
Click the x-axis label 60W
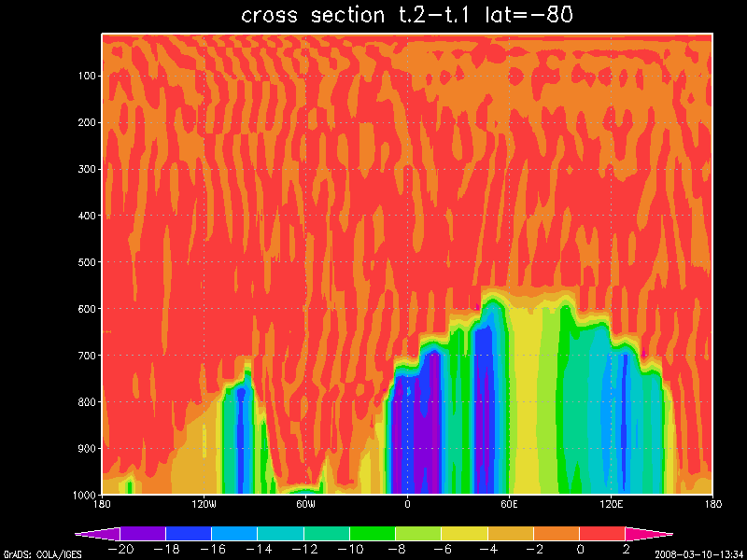[305, 504]
